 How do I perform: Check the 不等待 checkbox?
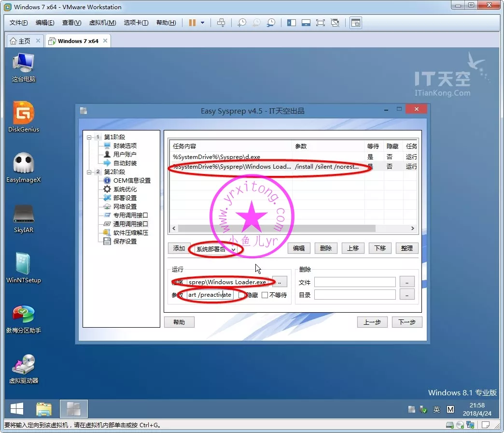coord(265,295)
